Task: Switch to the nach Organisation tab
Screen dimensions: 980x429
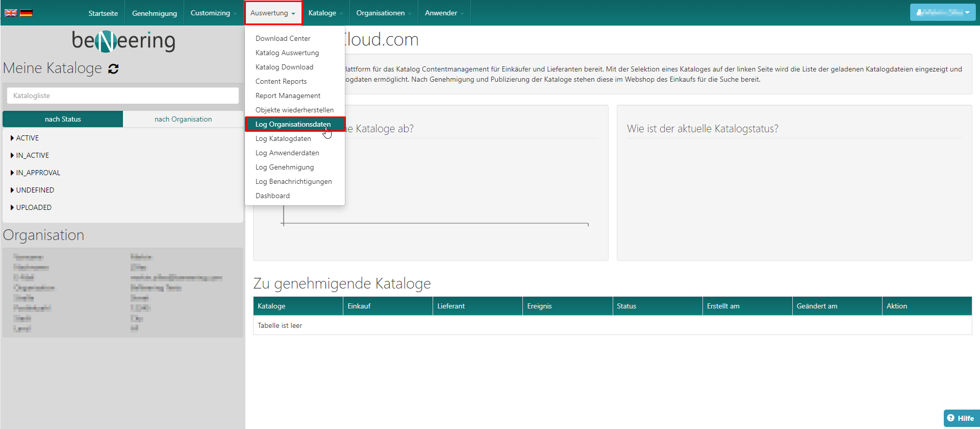Action: tap(183, 119)
